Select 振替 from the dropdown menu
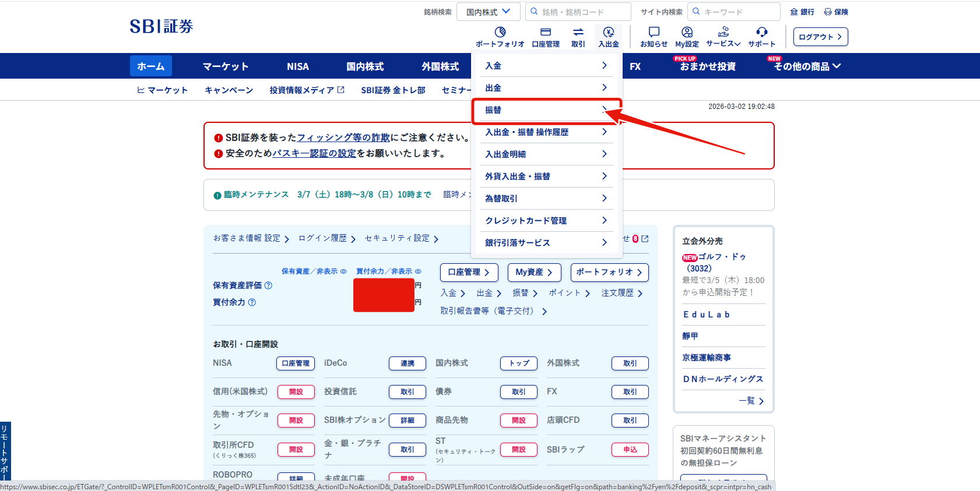Screen dimensions: 980x491 coord(547,110)
